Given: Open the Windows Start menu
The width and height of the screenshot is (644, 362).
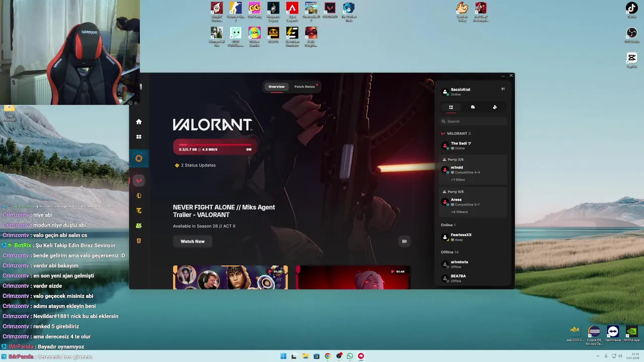Looking at the screenshot, I should [283, 356].
